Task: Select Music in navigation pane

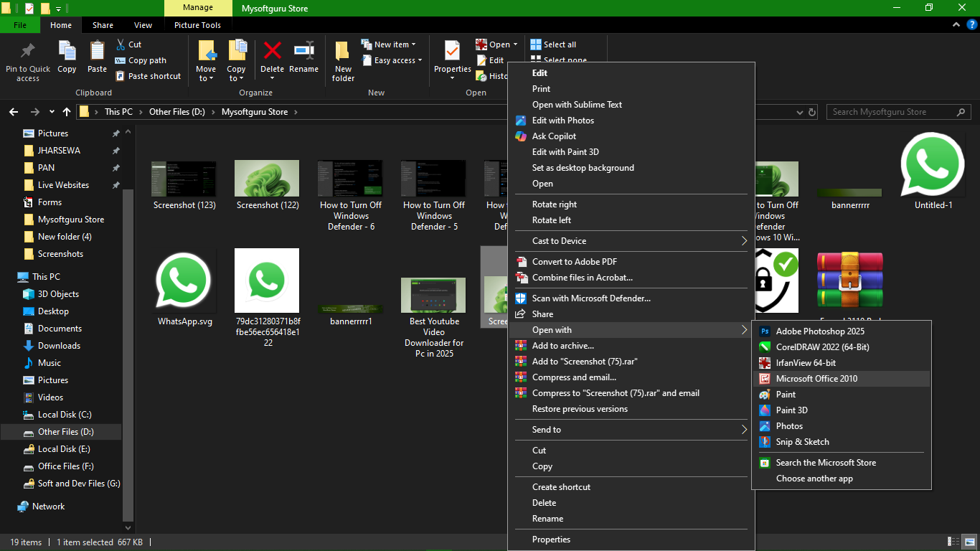Action: coord(50,363)
